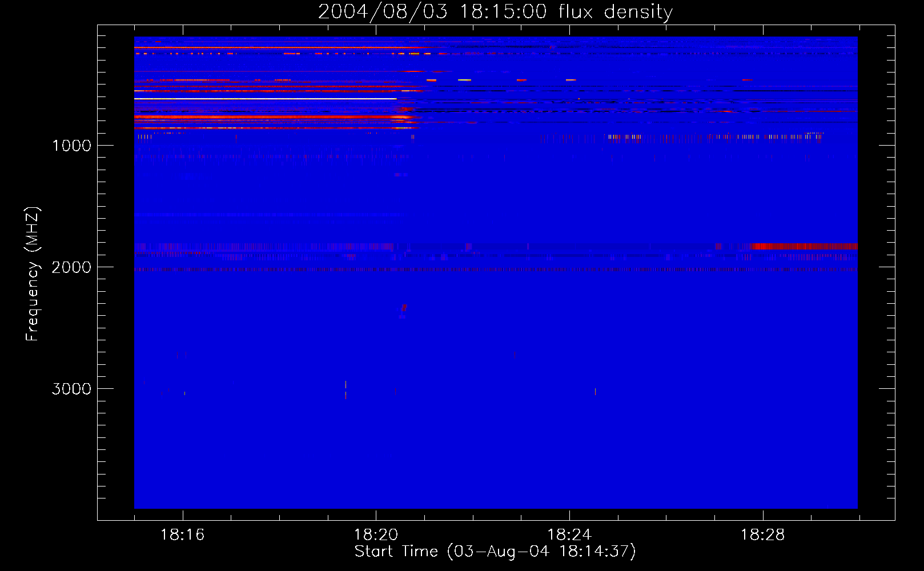Viewport: 924px width, 571px height.
Task: Click the '18:16' time tick label
Action: [x=183, y=535]
